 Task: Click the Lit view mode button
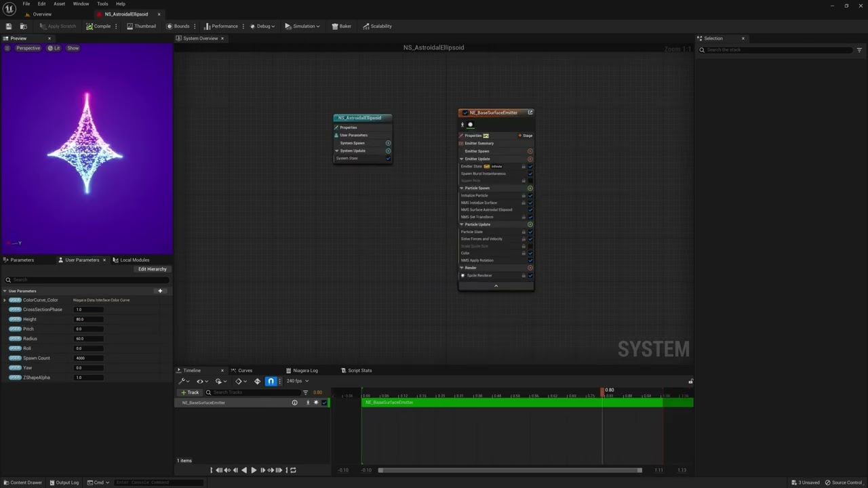coord(54,48)
